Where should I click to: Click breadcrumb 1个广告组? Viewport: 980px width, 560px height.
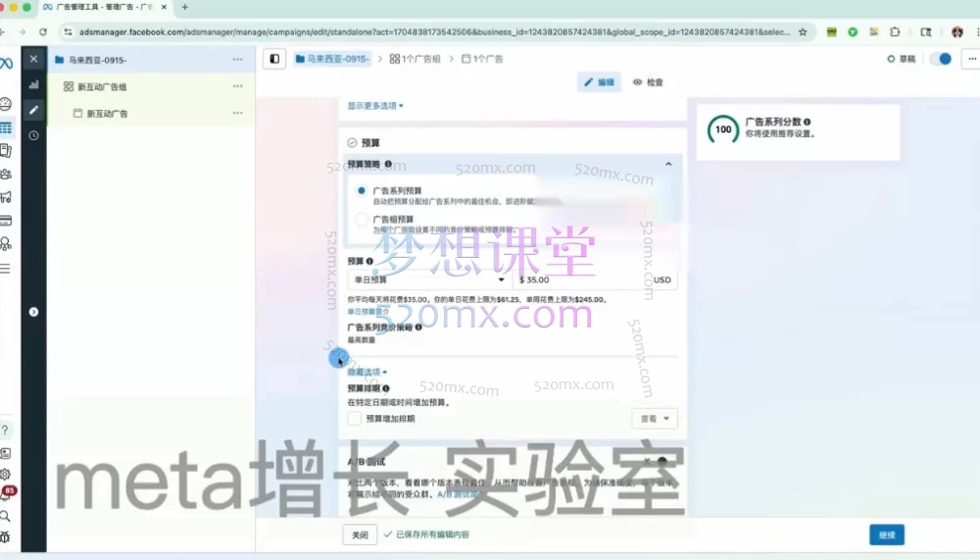click(x=415, y=59)
